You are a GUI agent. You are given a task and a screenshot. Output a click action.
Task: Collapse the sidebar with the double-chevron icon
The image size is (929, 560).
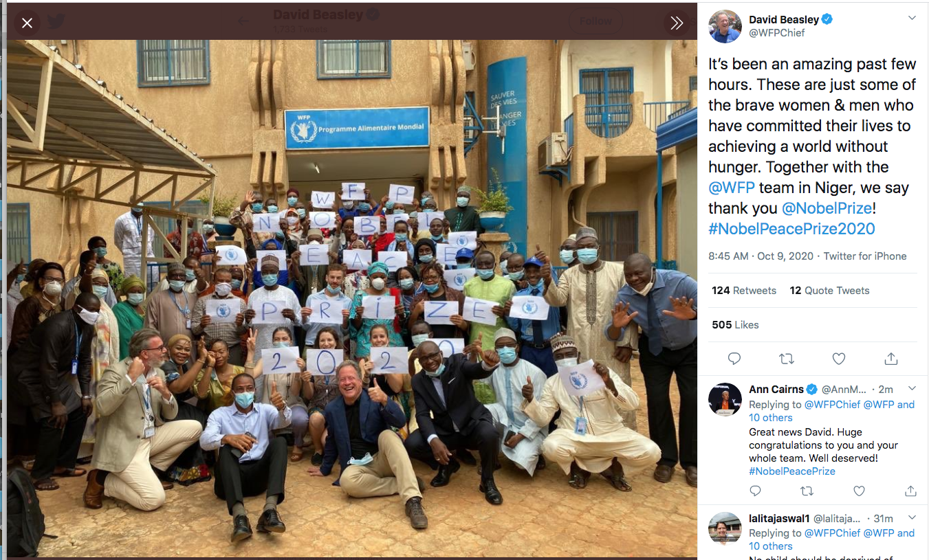677,23
